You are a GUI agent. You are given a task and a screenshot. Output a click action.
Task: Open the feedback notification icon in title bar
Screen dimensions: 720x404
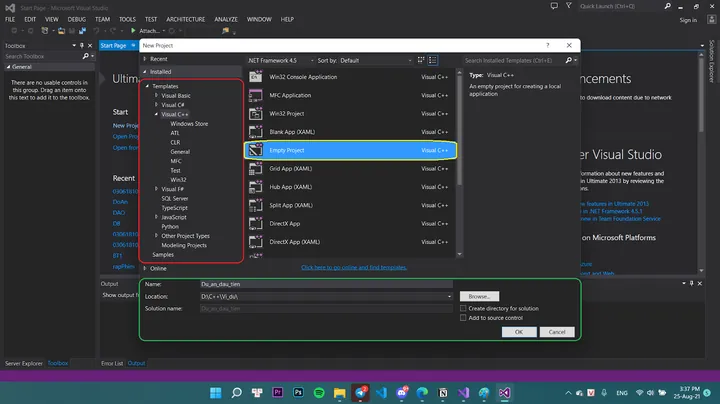(x=554, y=6)
